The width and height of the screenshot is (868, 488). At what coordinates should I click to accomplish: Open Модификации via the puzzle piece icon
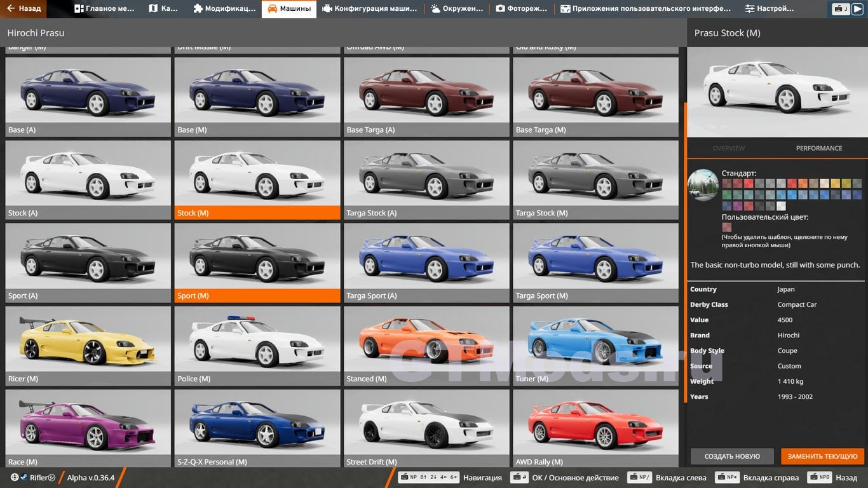coord(198,9)
